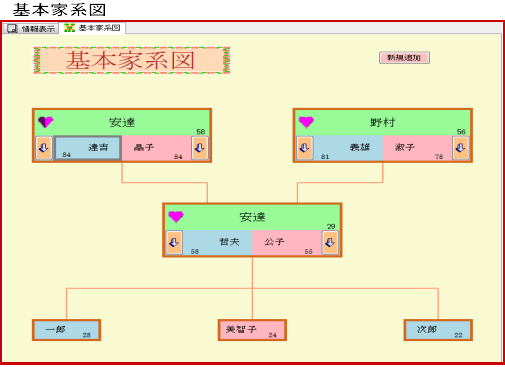Click the dark heart icon on 安達 達吉 family
This screenshot has height=367, width=505.
45,122
